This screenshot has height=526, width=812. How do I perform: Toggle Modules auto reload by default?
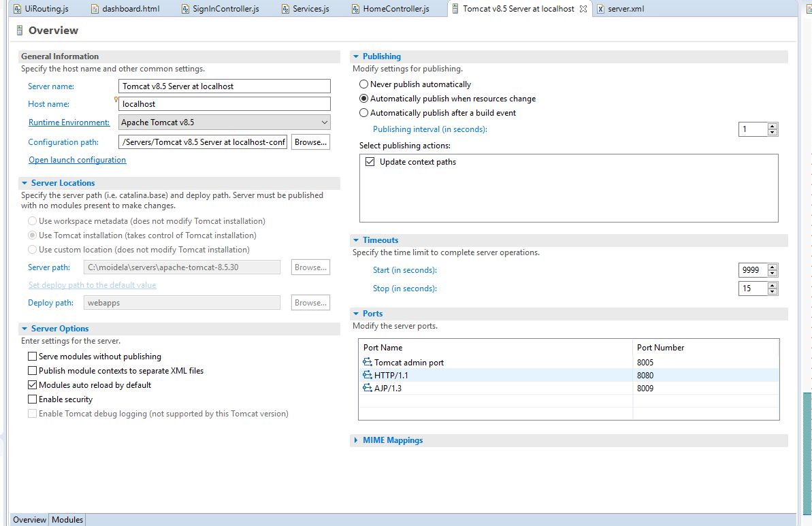pos(32,384)
